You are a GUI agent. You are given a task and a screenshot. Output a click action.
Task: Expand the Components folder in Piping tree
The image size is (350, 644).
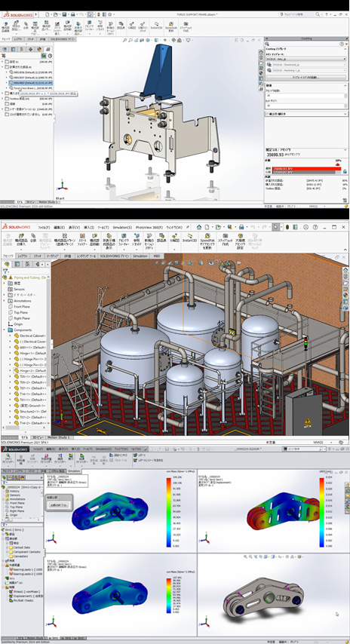click(4, 330)
